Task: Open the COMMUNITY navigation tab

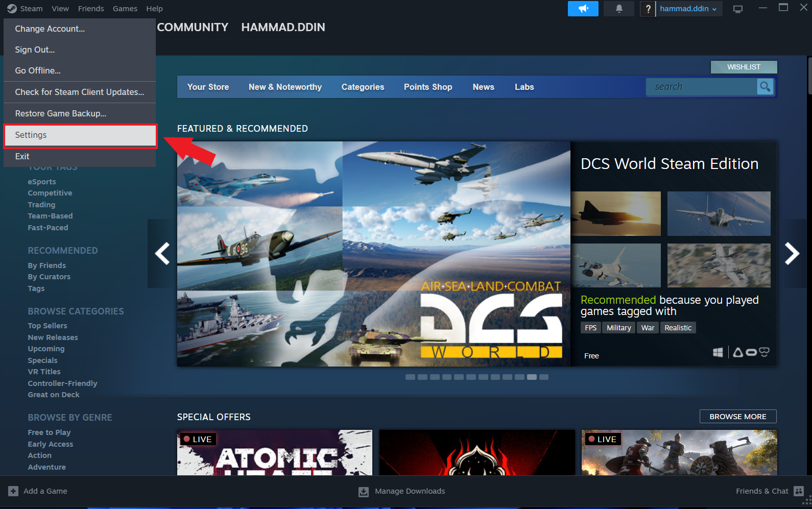Action: 193,28
